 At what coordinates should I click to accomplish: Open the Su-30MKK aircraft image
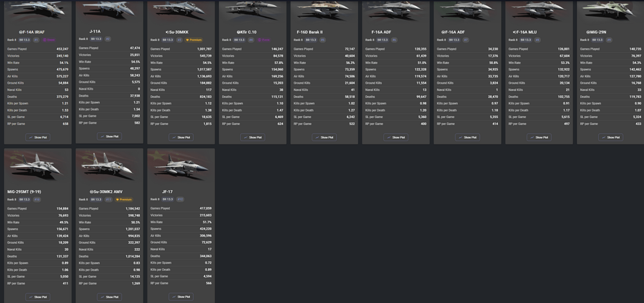181,10
